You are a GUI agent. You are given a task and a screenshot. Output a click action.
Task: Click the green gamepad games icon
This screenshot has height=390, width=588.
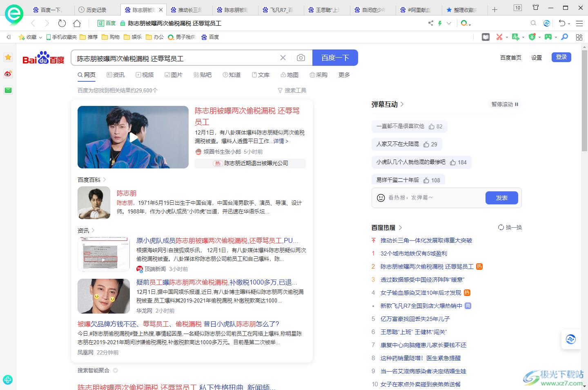pos(548,37)
